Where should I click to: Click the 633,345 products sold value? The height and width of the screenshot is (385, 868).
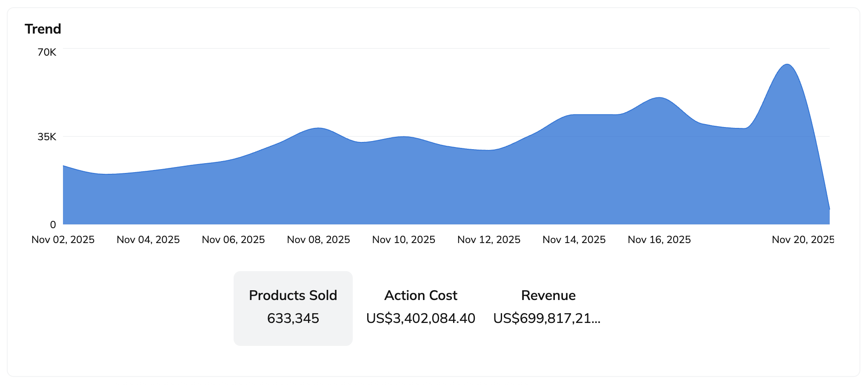pyautogui.click(x=293, y=318)
